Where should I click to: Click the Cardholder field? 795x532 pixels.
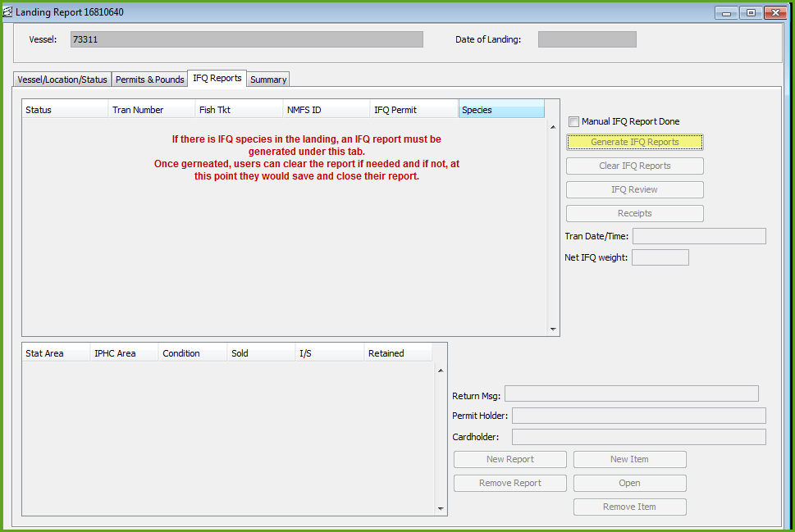click(639, 437)
